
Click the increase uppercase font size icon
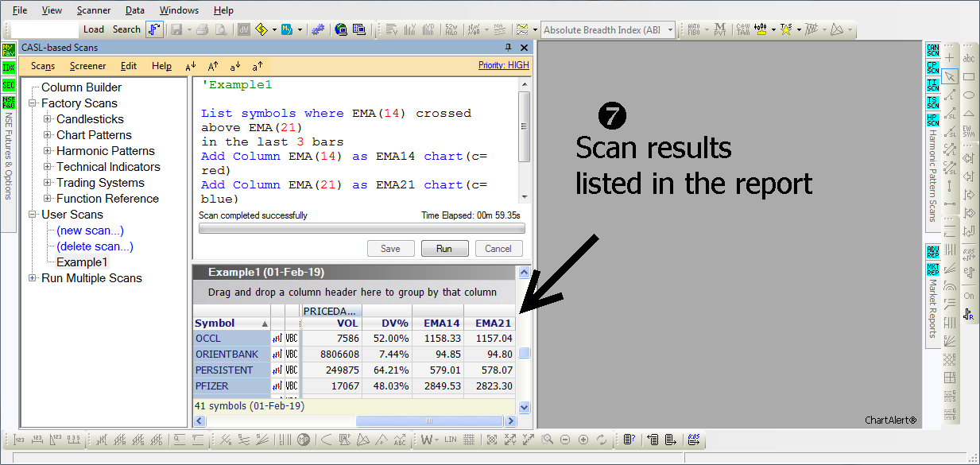pyautogui.click(x=213, y=67)
